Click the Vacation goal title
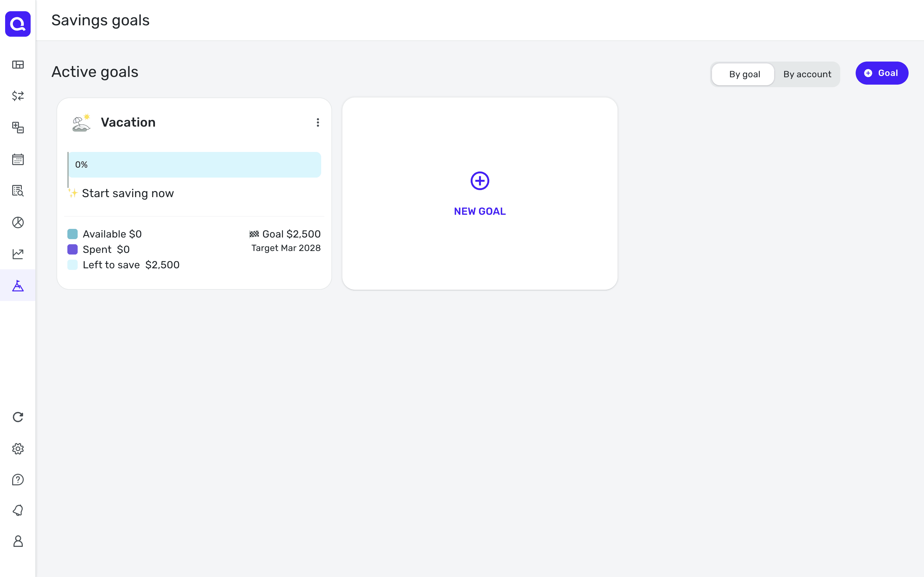The width and height of the screenshot is (924, 577). (x=128, y=122)
